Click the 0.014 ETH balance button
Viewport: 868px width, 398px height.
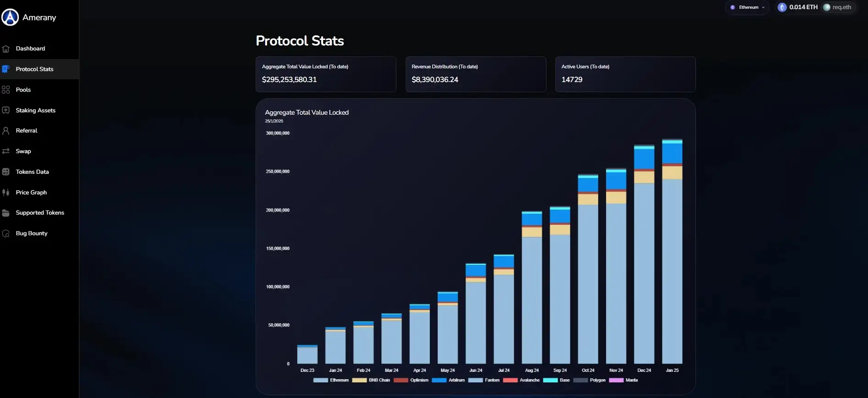(x=798, y=7)
